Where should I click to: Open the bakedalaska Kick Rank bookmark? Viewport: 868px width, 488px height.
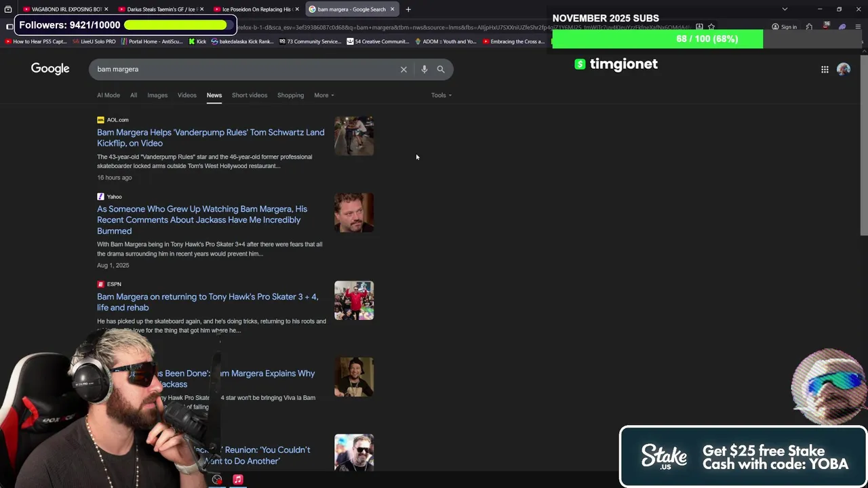pyautogui.click(x=242, y=41)
